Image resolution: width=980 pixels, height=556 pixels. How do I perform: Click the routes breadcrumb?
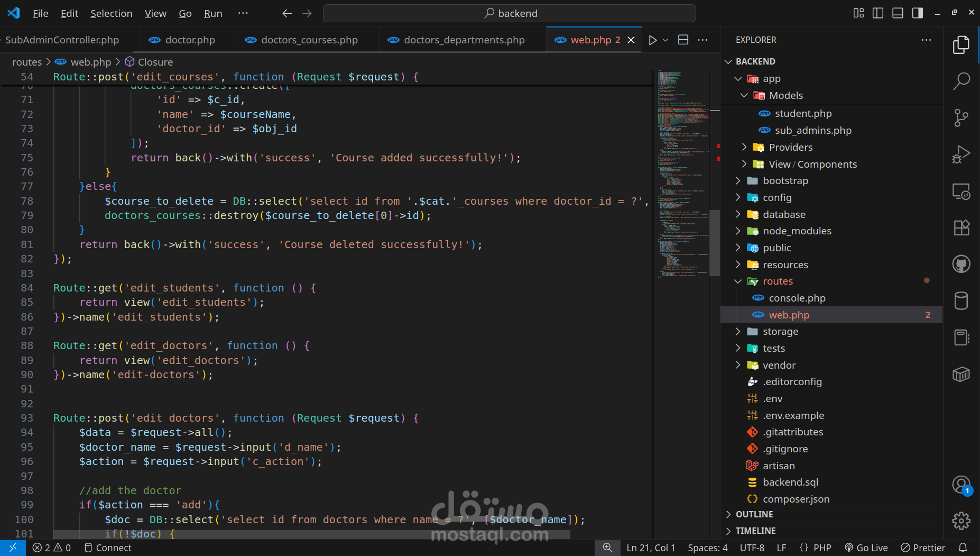[x=27, y=62]
